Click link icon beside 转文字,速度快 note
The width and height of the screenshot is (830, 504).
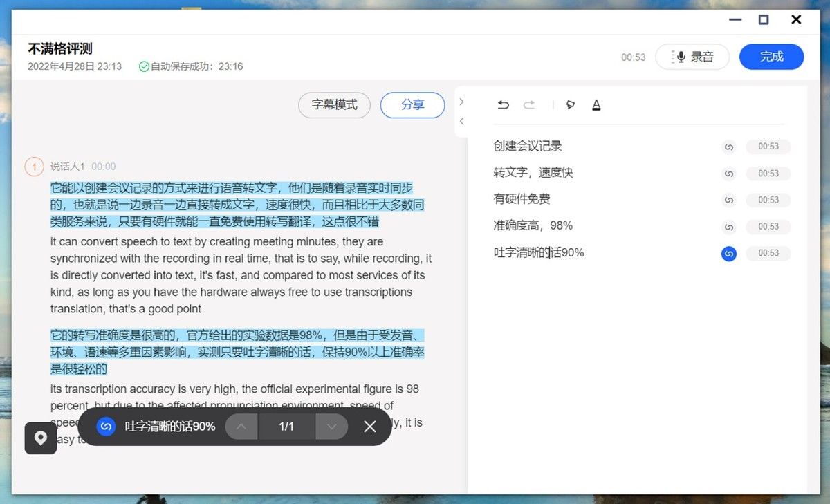click(728, 174)
